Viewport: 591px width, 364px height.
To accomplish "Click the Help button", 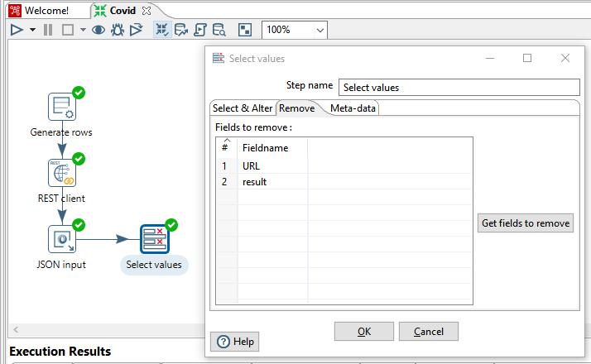I will pyautogui.click(x=236, y=342).
